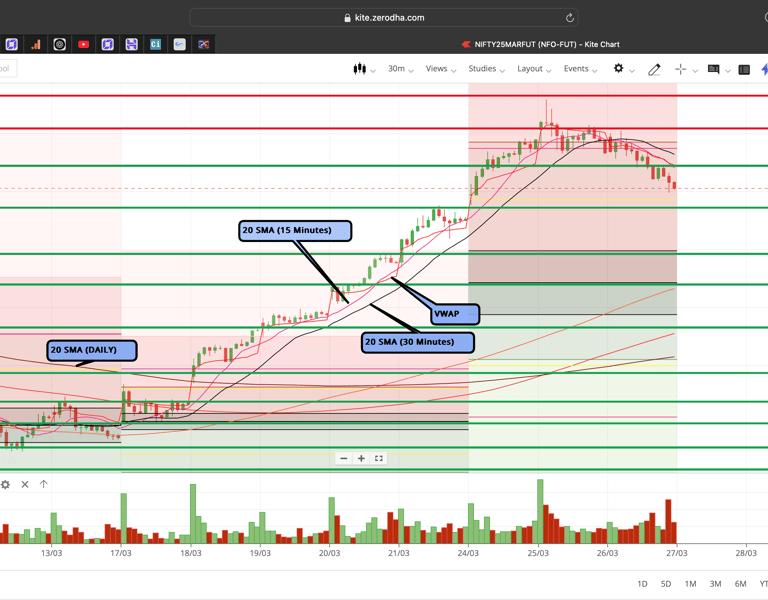Select the 6M range button

click(x=741, y=584)
